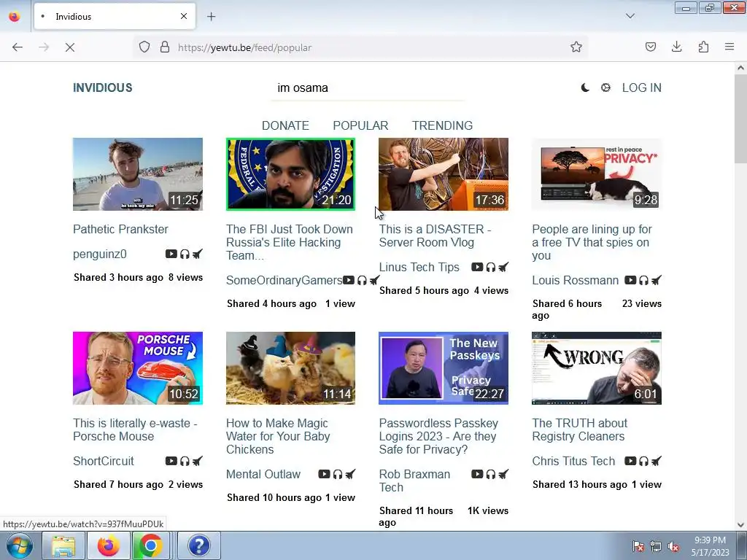Screen dimensions: 747x560
Task: Open YouTube icon beside Chris Titus Tech
Action: [630, 461]
